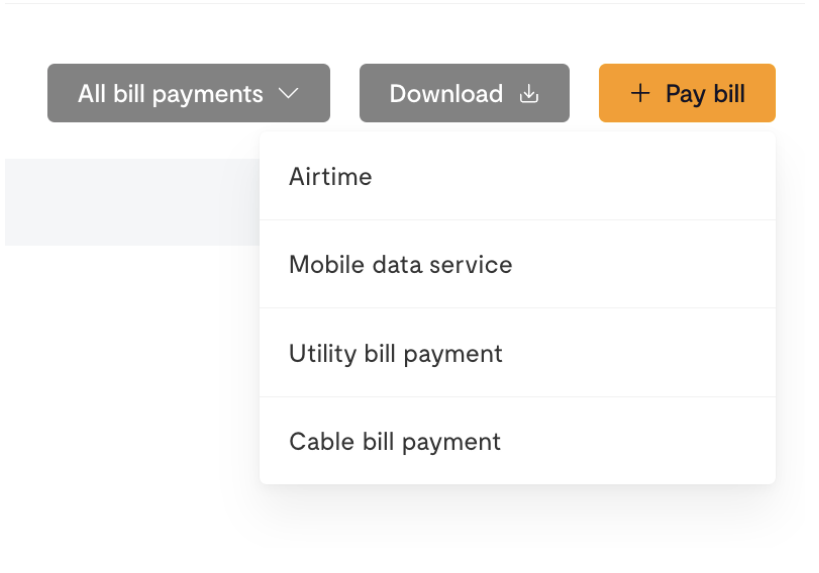
Task: Click the download arrow tray icon
Action: point(529,94)
